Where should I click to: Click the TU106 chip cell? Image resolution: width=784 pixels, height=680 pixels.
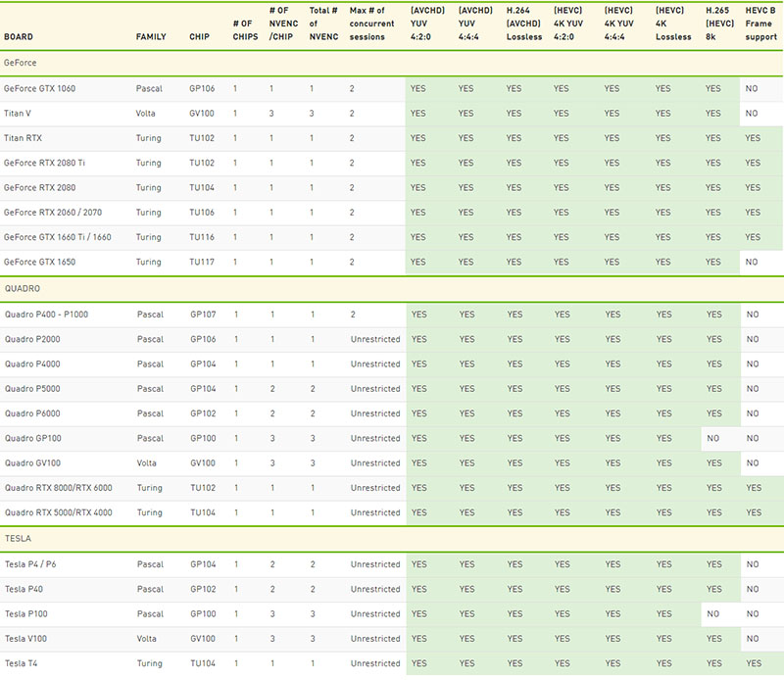[202, 213]
